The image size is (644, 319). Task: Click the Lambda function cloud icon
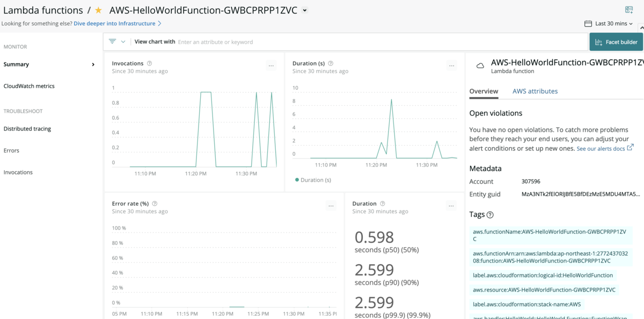point(480,66)
